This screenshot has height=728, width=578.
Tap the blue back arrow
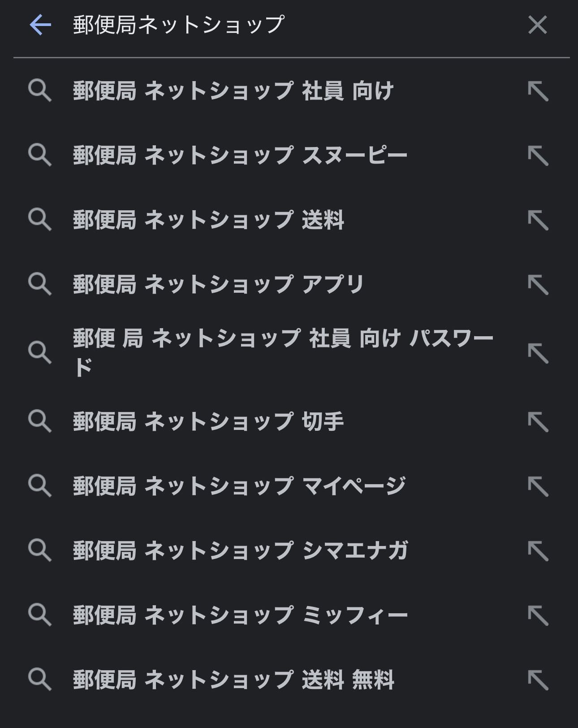tap(40, 25)
